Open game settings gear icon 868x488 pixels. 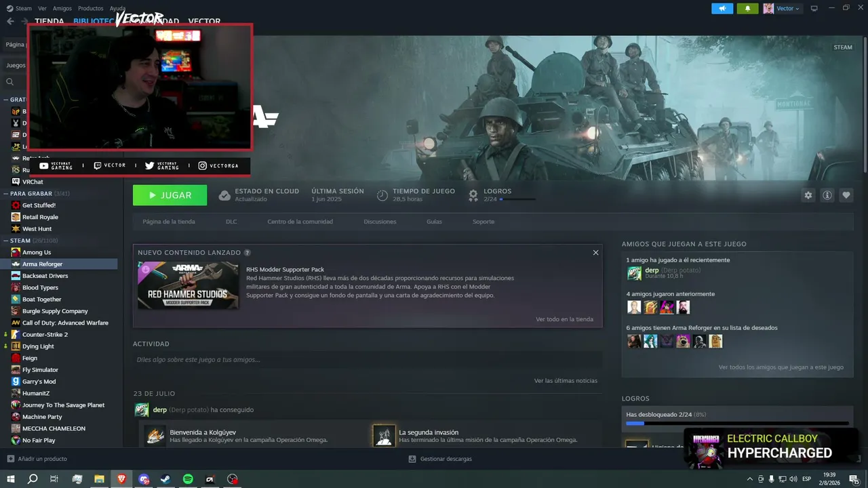(808, 195)
